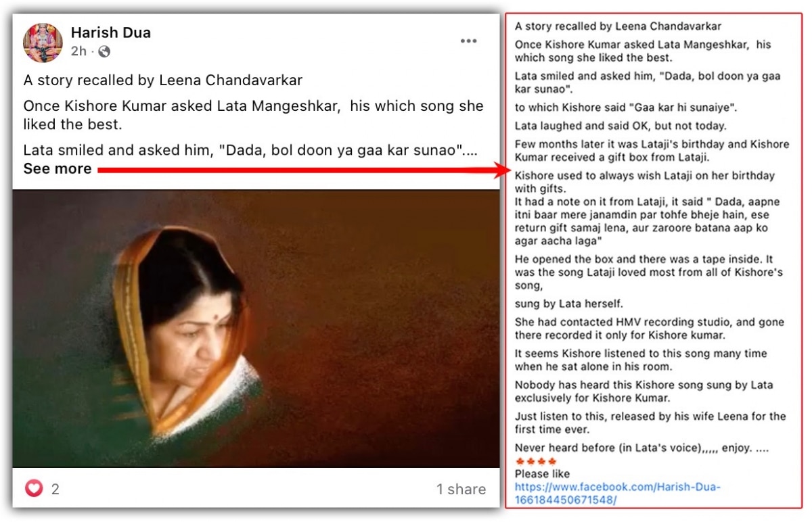Click 'A story recalled by Leena Chandavarkar' post text
Viewport: 812px width, 522px height.
pos(163,80)
